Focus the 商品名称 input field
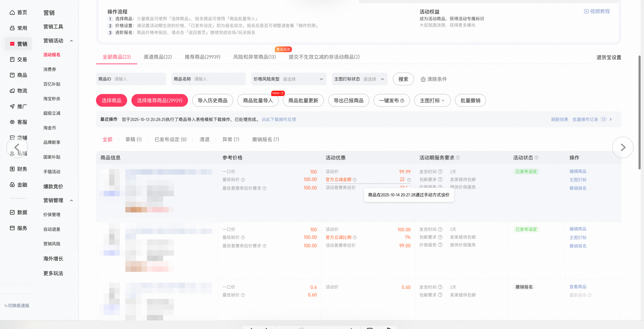 tap(208, 79)
